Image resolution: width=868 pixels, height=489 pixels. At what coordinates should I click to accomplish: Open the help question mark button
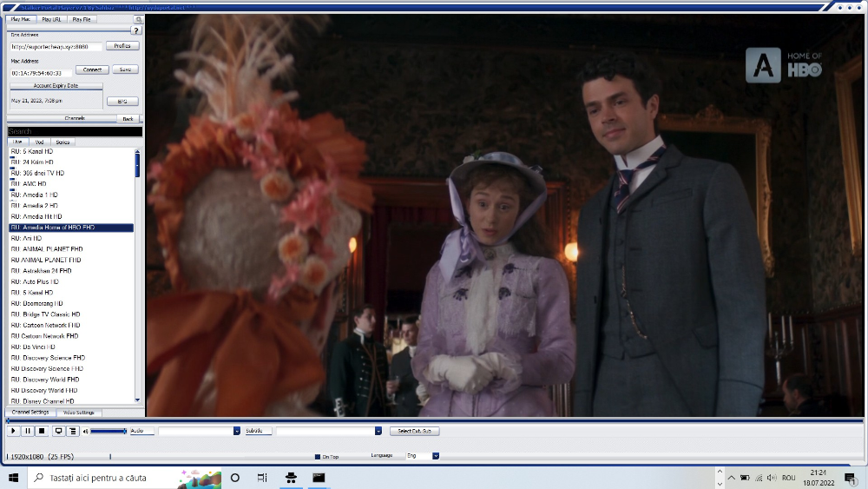[136, 30]
